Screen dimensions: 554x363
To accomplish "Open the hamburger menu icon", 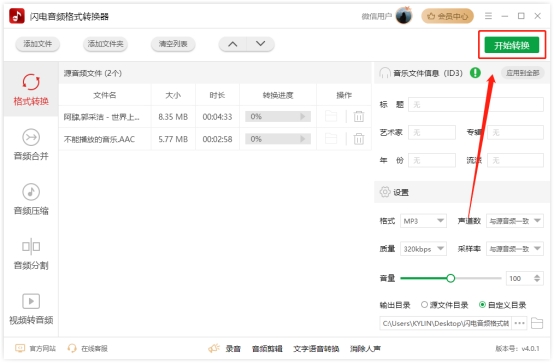I will point(488,16).
